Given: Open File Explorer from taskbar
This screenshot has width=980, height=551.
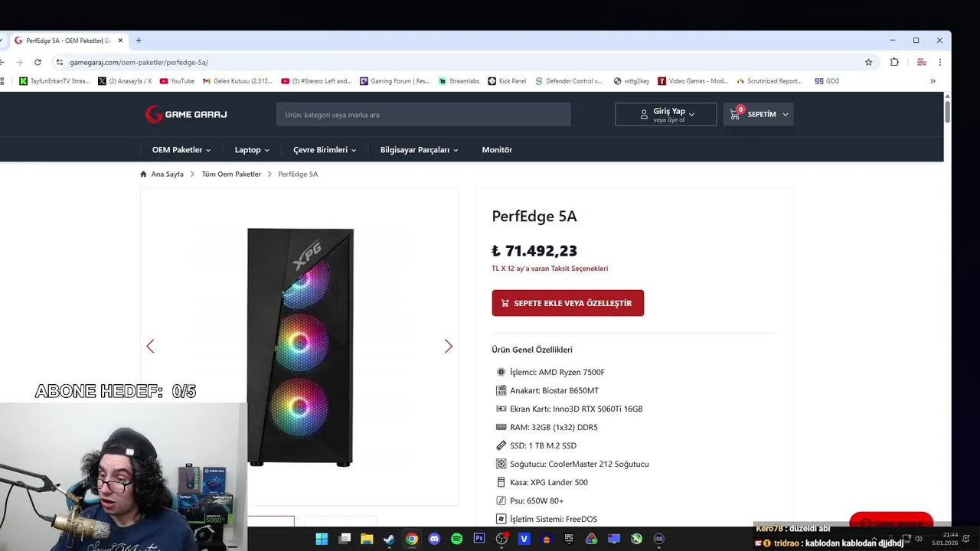Looking at the screenshot, I should 367,539.
